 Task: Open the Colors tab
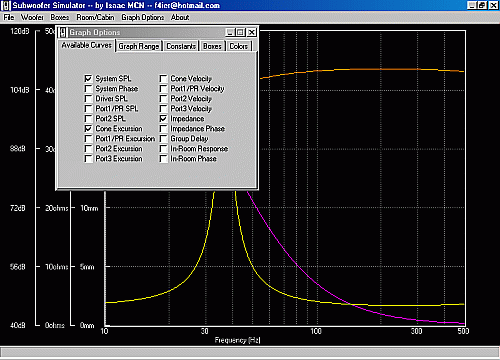coord(239,46)
